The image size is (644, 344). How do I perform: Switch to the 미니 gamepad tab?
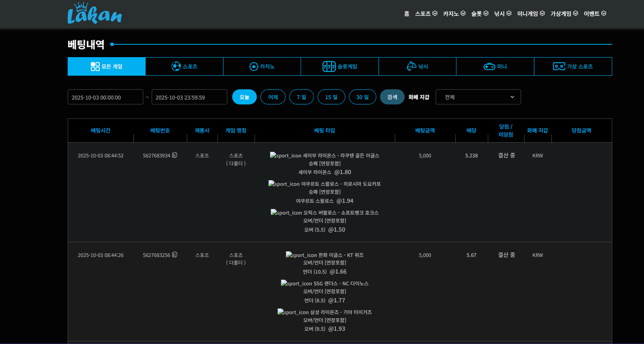(x=495, y=66)
